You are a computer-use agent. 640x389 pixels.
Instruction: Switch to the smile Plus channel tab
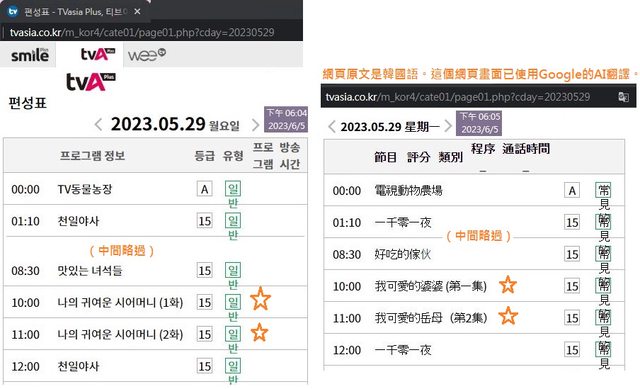click(x=30, y=55)
